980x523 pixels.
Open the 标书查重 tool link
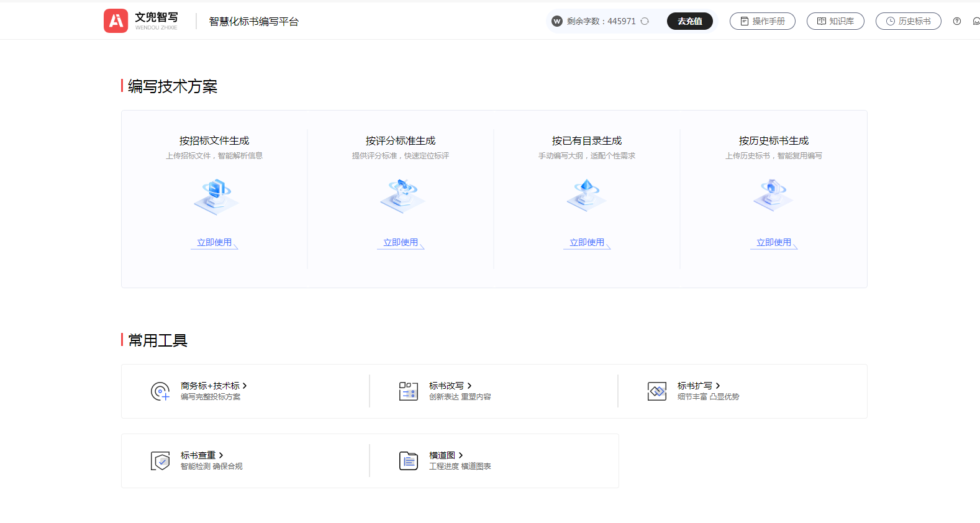coord(202,455)
